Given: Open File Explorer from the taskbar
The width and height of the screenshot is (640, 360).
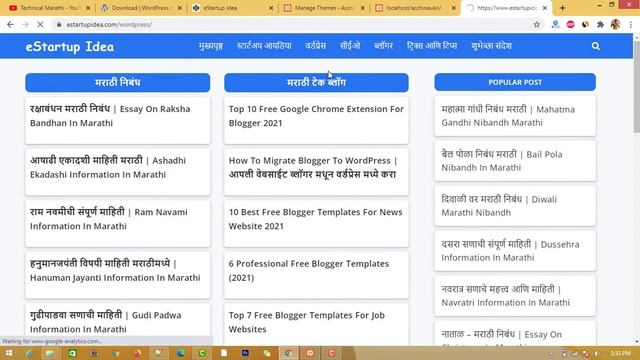Looking at the screenshot, I should click(x=50, y=353).
